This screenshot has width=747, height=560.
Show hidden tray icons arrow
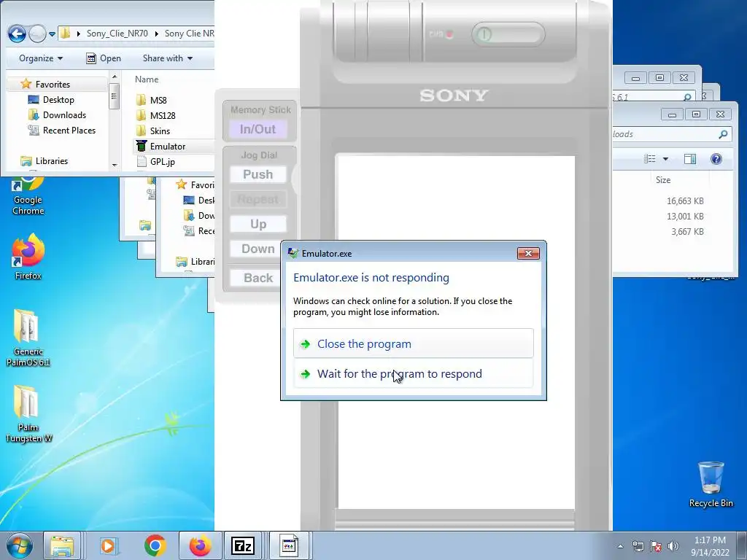click(x=620, y=546)
